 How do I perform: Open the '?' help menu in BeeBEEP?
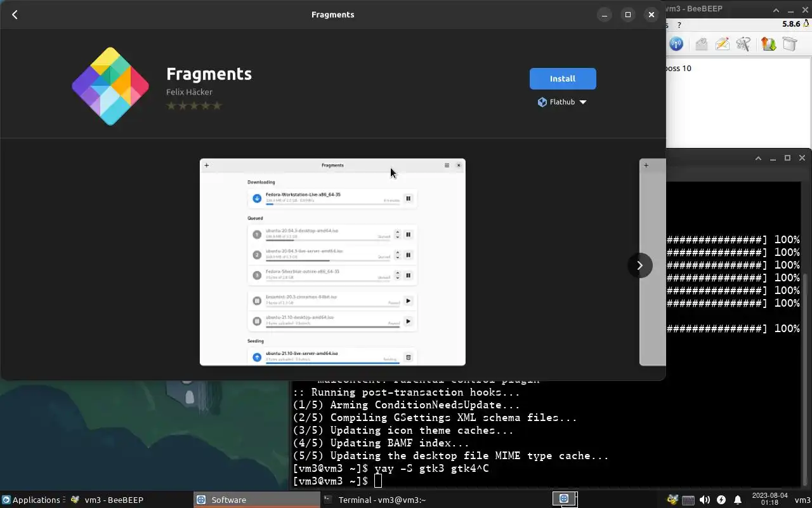tap(679, 25)
